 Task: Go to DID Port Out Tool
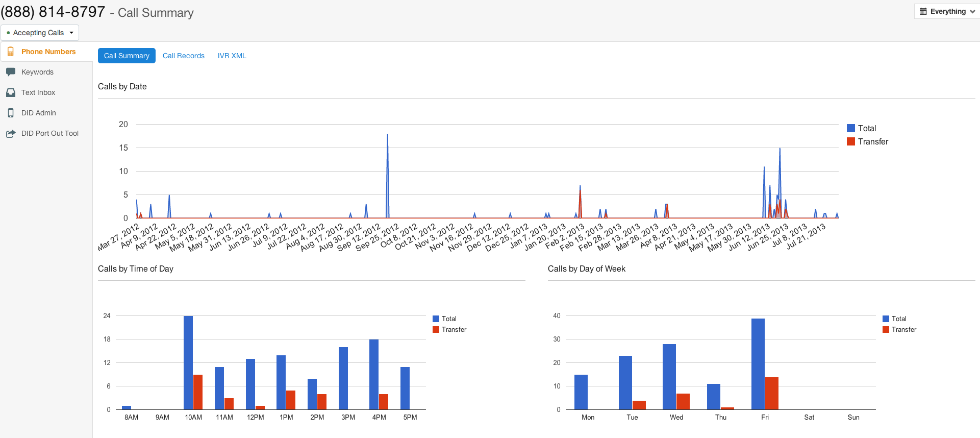(46, 133)
